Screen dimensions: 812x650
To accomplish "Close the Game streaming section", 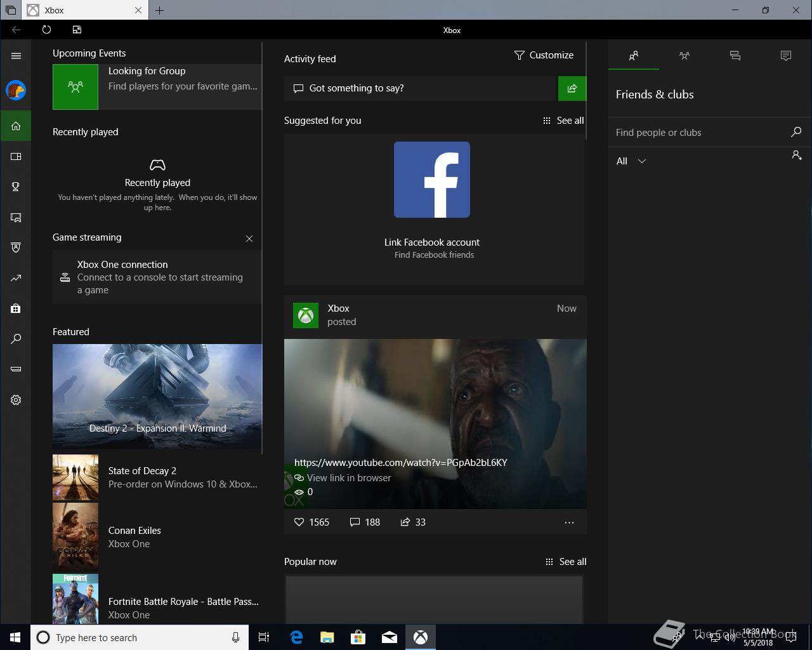I will pyautogui.click(x=249, y=239).
